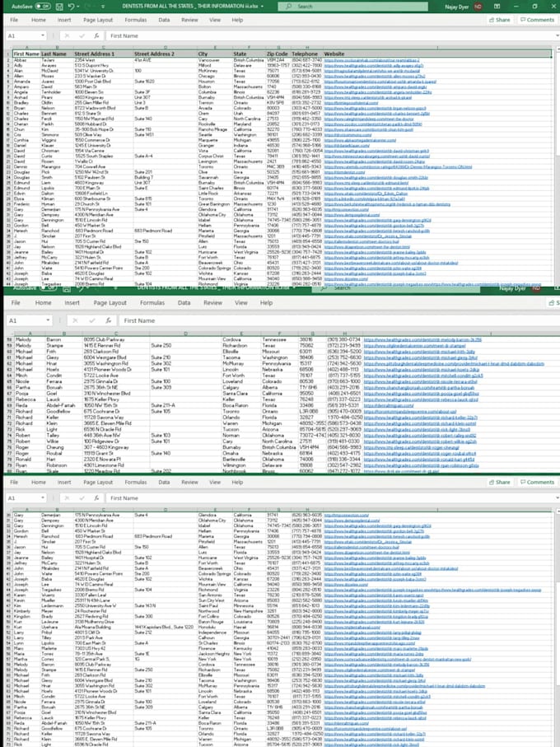Click the Cancel (X) formula icon in bottom window
This screenshot has width=560, height=747.
tap(68, 497)
